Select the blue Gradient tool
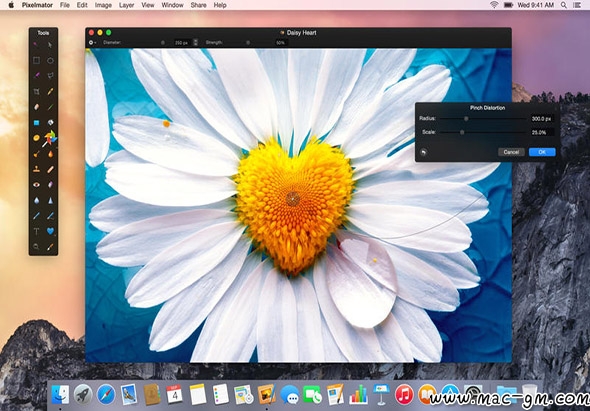590x411 pixels. click(x=36, y=122)
